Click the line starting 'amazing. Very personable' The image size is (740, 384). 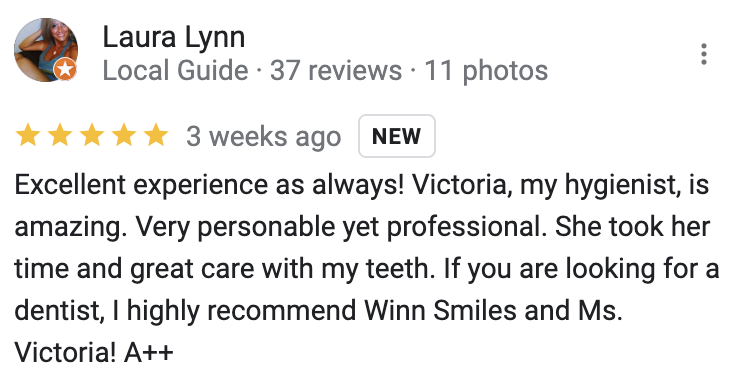(x=362, y=226)
